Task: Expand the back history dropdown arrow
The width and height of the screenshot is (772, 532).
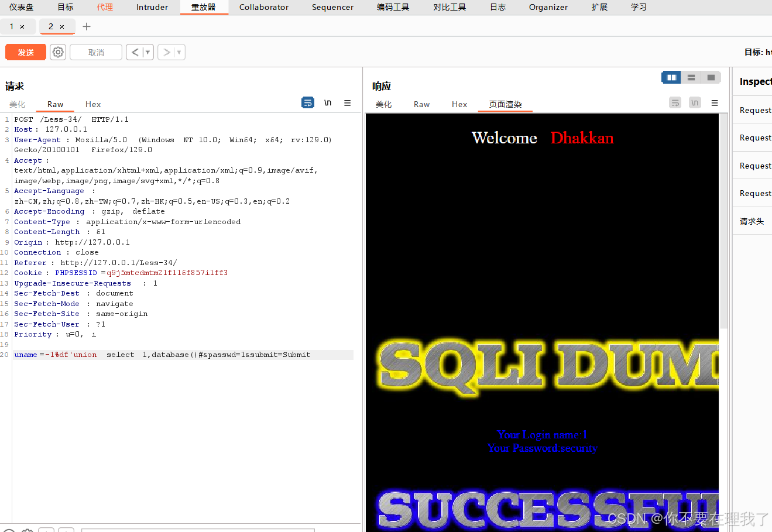Action: click(x=147, y=52)
